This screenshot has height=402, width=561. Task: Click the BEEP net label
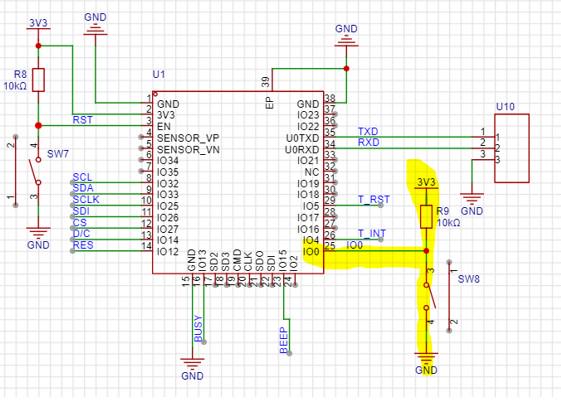click(x=284, y=340)
